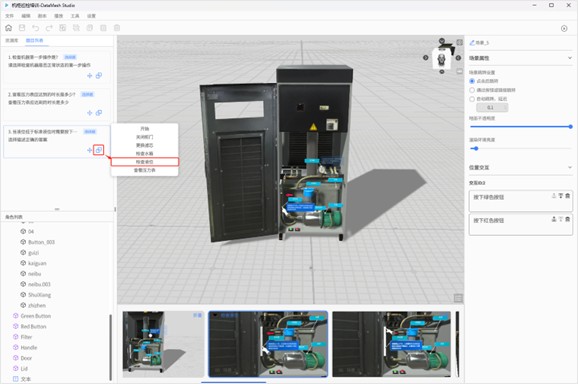Screen dimensions: 578x384
Task: Click the save icon in the toolbar
Action: coord(22,28)
